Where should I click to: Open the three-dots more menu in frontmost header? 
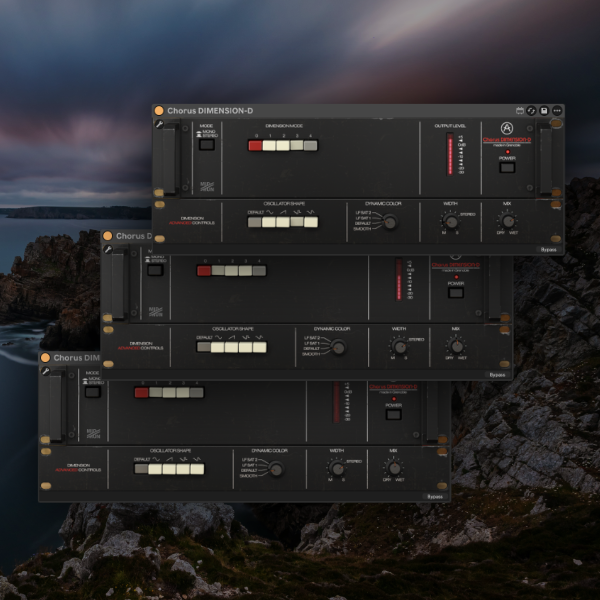[557, 111]
